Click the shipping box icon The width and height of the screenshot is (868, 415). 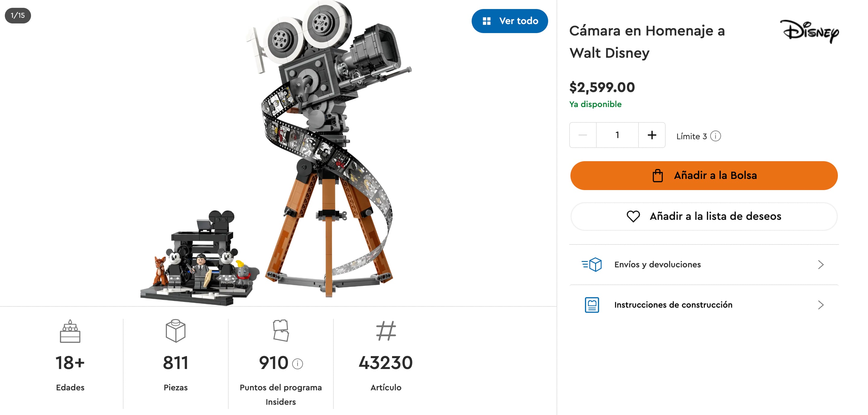coord(592,265)
